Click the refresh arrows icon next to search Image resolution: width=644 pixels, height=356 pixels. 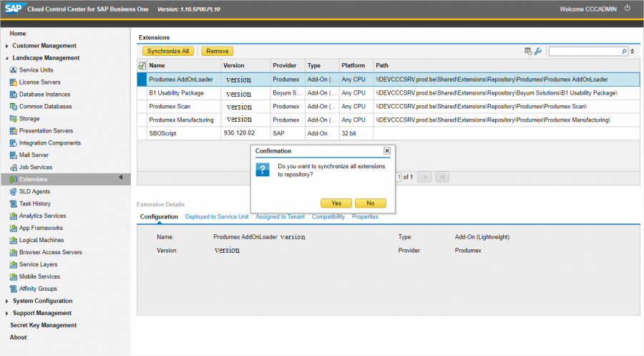632,52
